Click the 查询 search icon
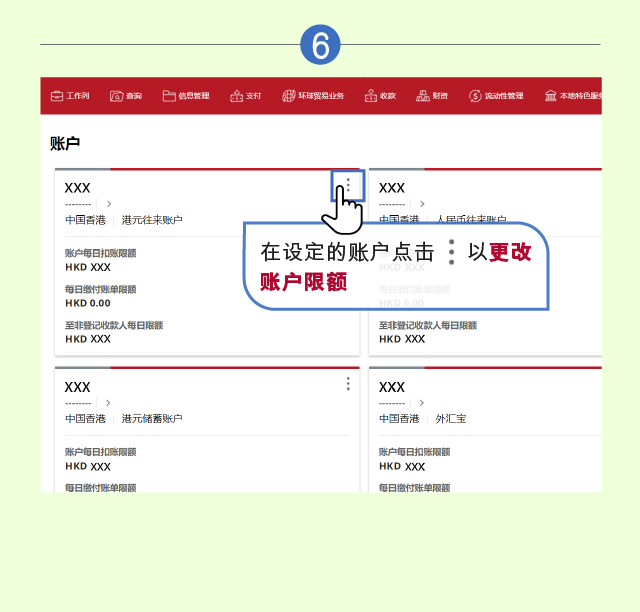 (x=116, y=96)
